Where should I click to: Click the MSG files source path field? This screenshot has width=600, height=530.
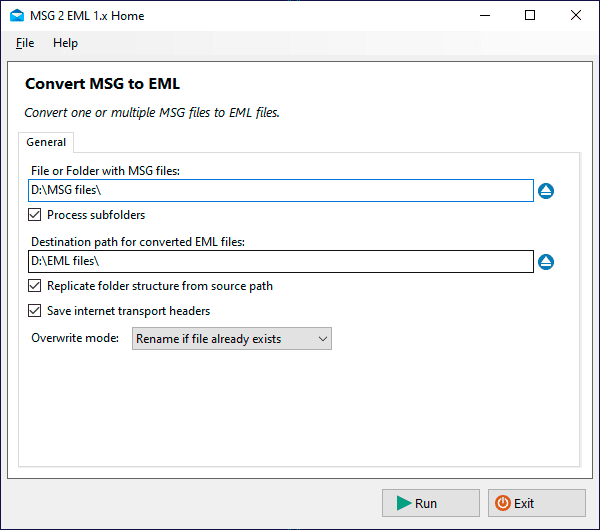pyautogui.click(x=281, y=191)
